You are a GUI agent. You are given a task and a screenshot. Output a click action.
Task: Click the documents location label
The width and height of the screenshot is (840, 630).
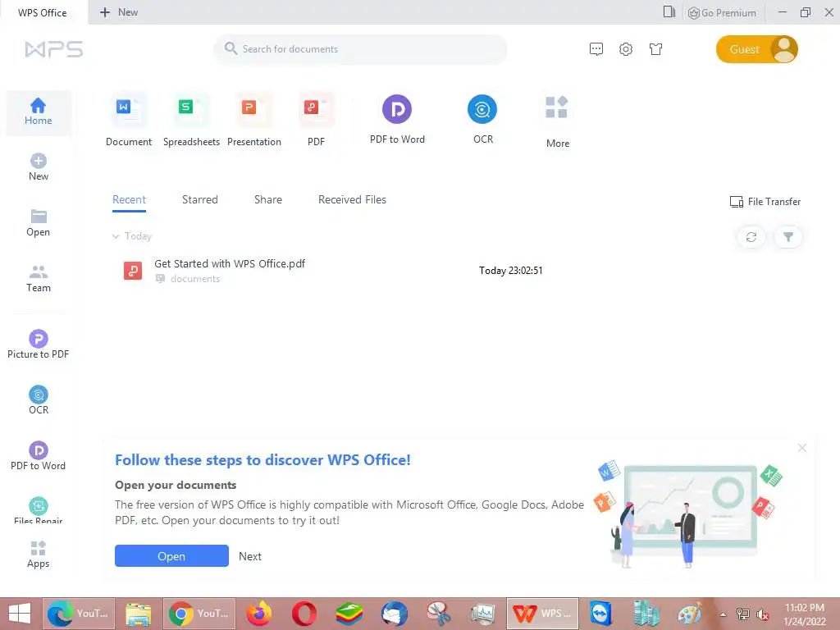pyautogui.click(x=195, y=279)
